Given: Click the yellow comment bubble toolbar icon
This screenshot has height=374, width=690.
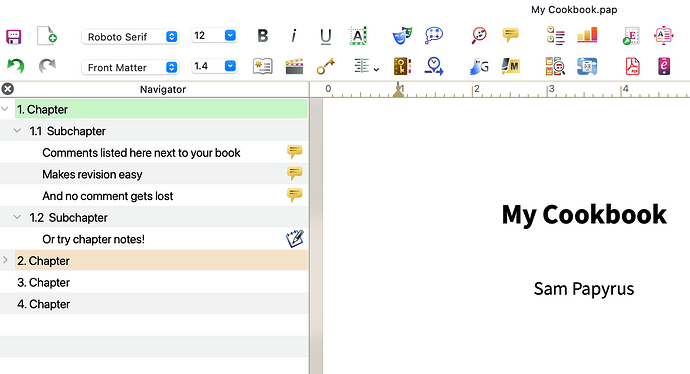Looking at the screenshot, I should click(x=510, y=35).
